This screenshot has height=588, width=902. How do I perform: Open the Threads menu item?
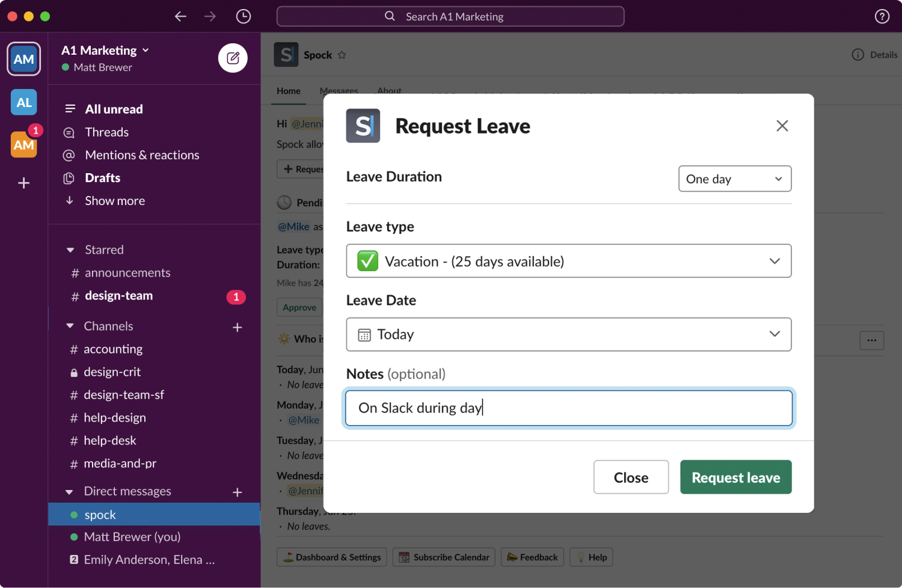coord(106,132)
